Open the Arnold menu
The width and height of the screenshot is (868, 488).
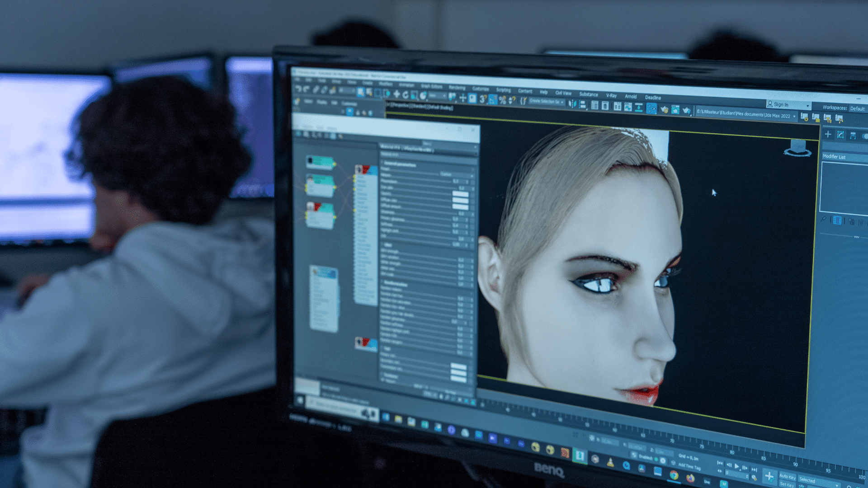(x=631, y=96)
